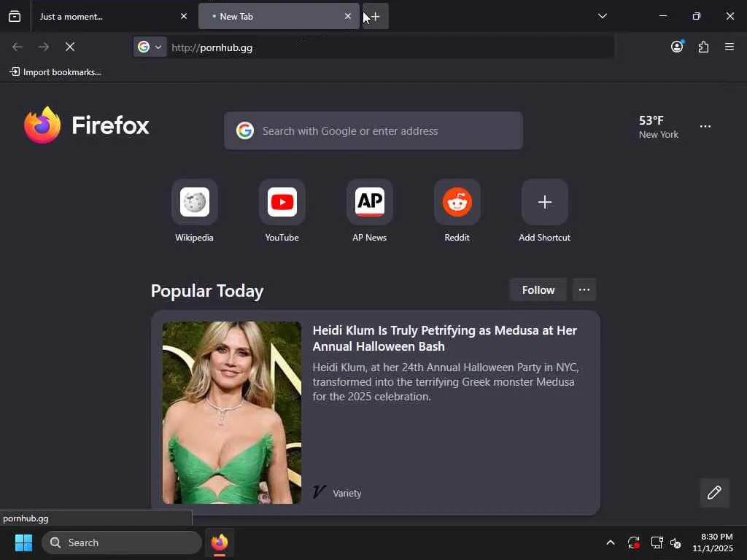This screenshot has width=747, height=560.
Task: Select the New Tab tab
Action: pos(279,16)
